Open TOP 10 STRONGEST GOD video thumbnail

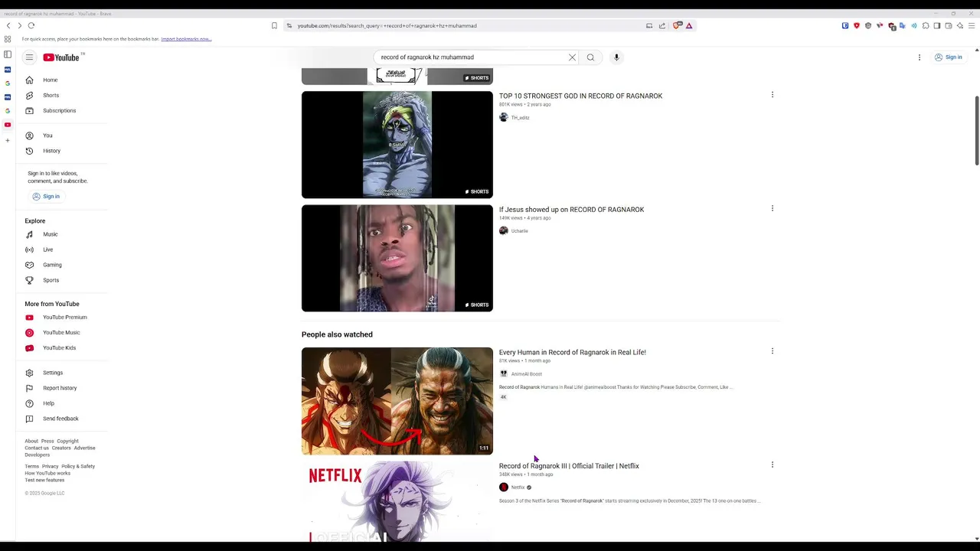[x=397, y=145]
